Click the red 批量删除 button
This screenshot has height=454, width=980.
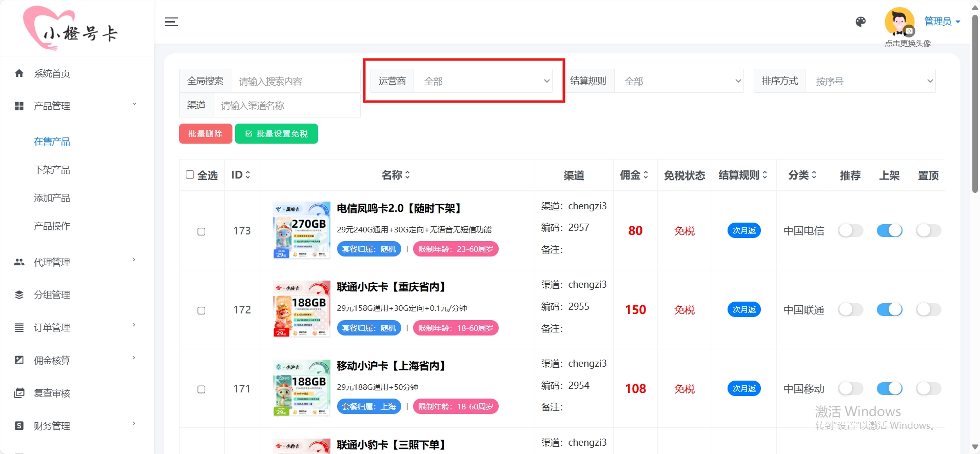tap(205, 134)
